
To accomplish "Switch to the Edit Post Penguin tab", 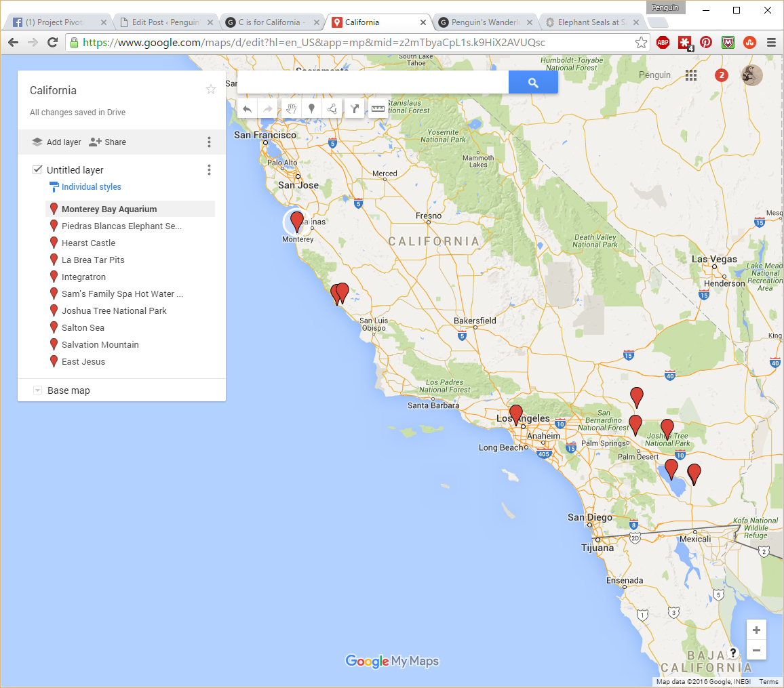I will (165, 22).
